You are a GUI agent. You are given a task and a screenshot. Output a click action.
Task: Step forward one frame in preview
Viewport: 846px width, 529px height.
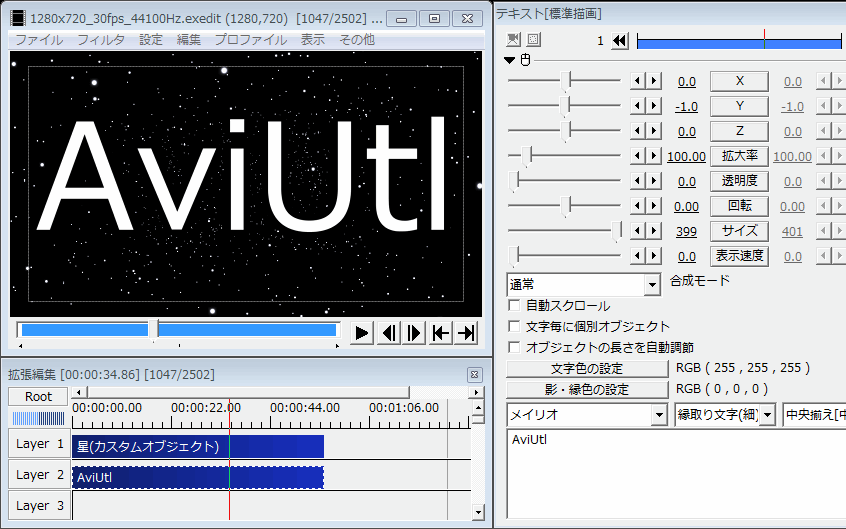pos(414,333)
